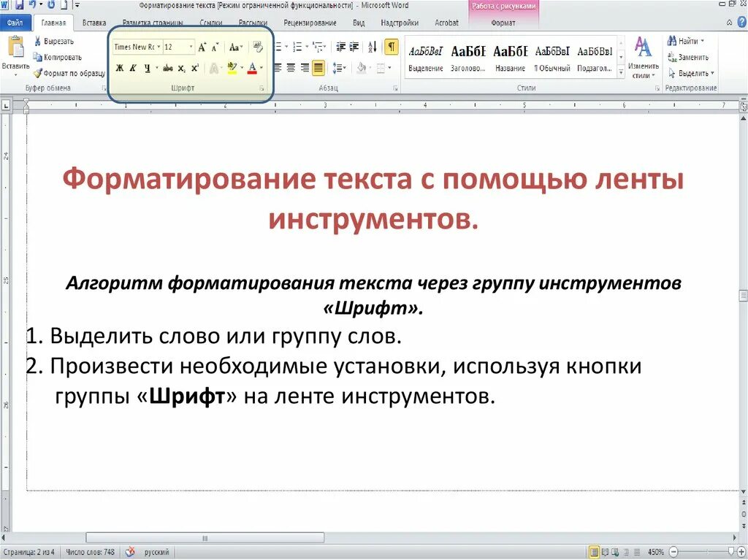Open the File (Файл) tab
Screen dimensions: 748x560
click(15, 23)
